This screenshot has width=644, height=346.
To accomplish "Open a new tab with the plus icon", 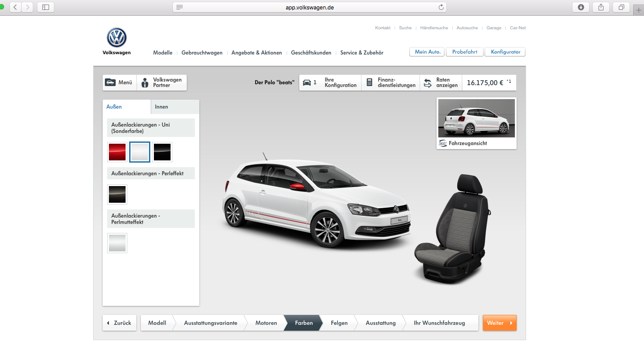I will 639,9.
